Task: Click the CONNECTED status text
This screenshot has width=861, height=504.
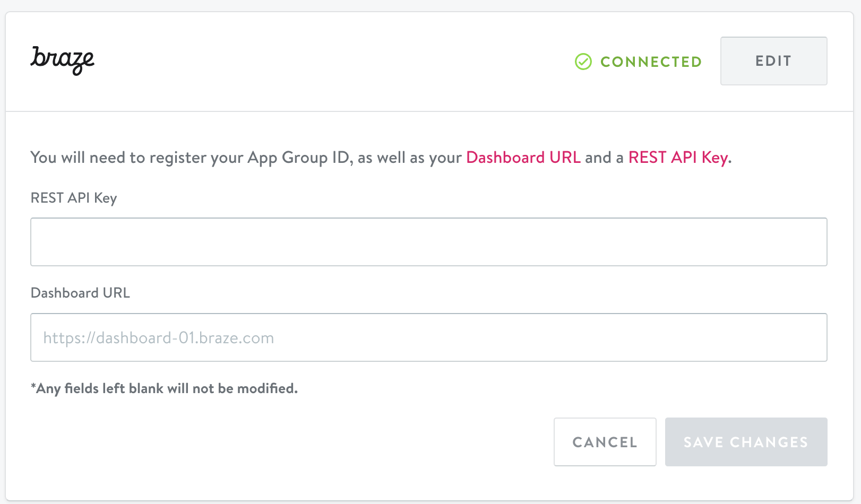Action: click(651, 62)
